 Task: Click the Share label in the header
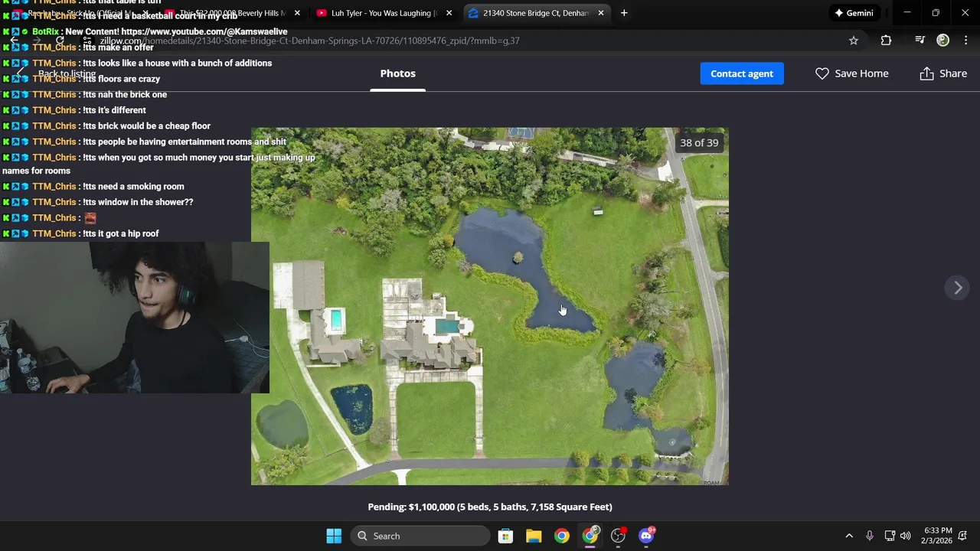953,73
